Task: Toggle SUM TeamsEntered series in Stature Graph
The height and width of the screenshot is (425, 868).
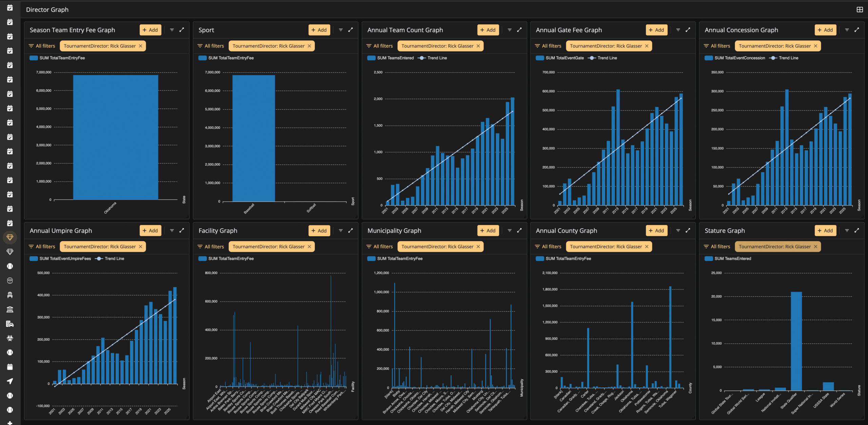Action: click(x=728, y=259)
